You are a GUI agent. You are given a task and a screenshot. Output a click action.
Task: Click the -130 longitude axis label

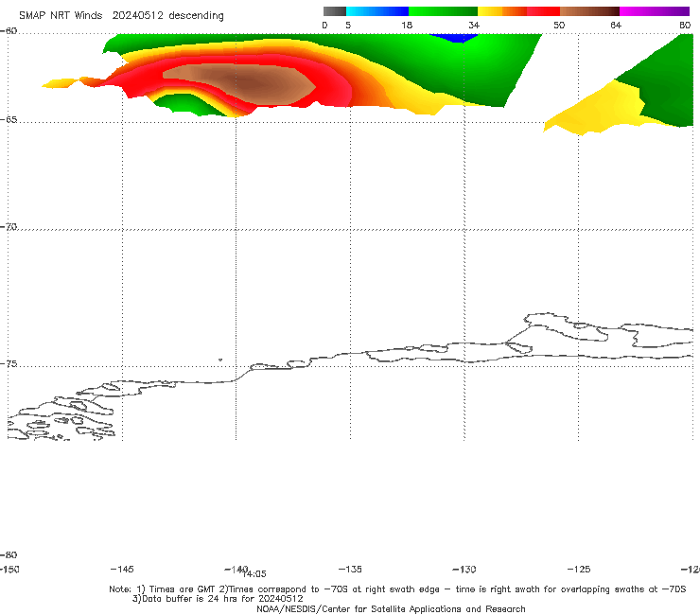464,570
